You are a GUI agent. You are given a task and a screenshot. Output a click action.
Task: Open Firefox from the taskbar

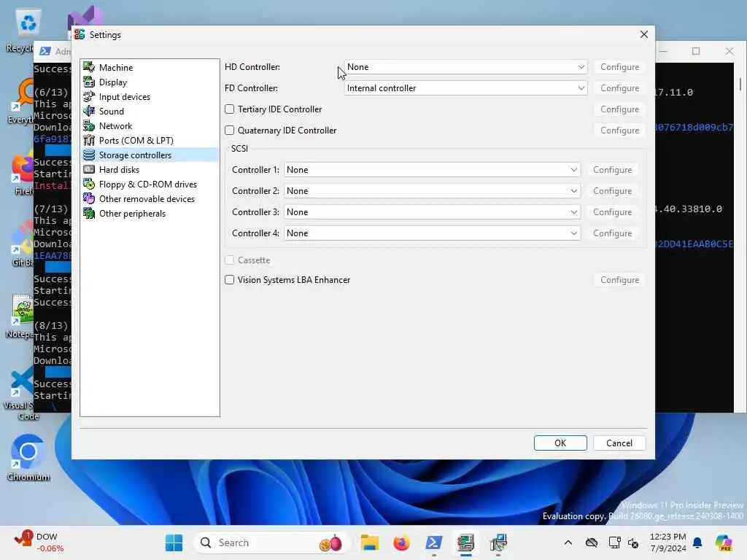(x=402, y=542)
